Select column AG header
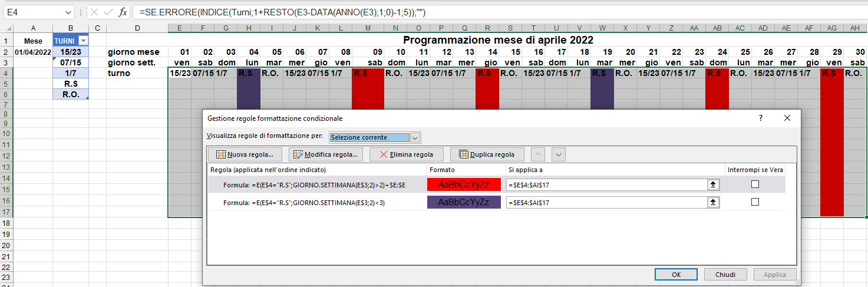Viewport: 868px width, 287px height. pyautogui.click(x=832, y=28)
